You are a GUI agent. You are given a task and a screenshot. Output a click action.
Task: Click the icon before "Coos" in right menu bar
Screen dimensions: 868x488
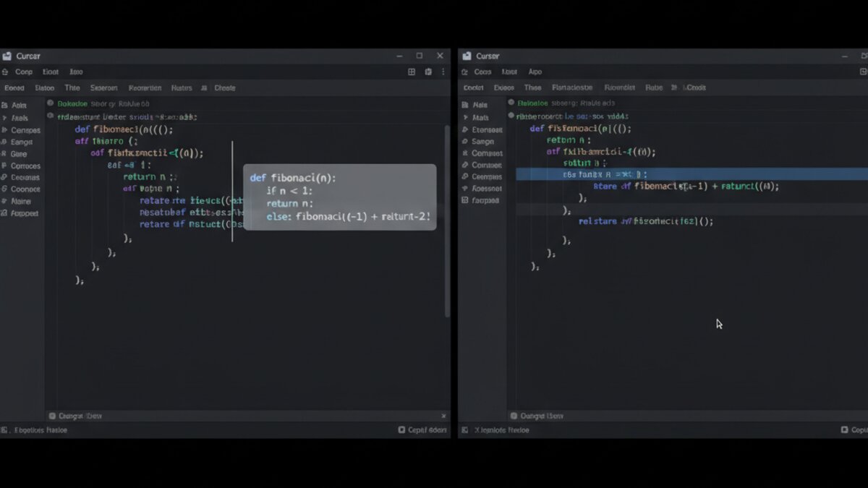pyautogui.click(x=466, y=72)
